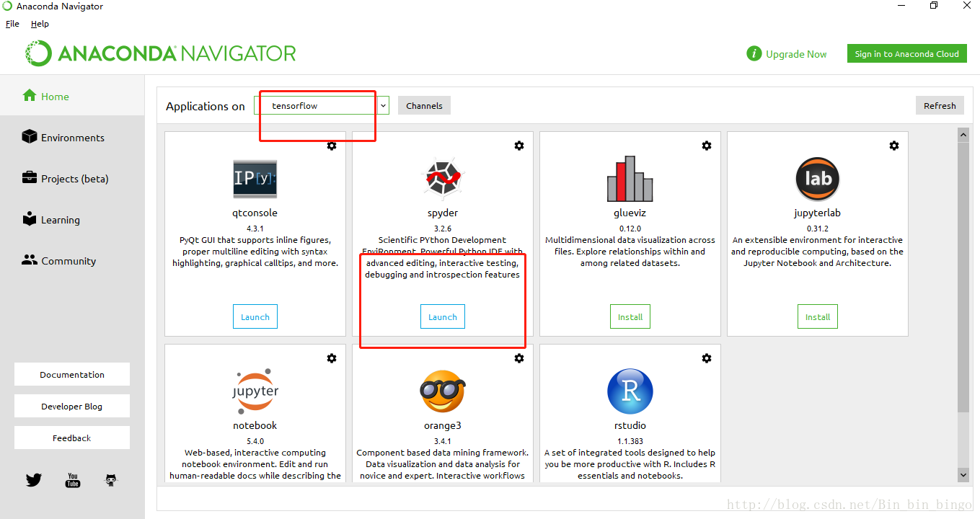
Task: Click the jupyterlab logo
Action: (x=818, y=179)
